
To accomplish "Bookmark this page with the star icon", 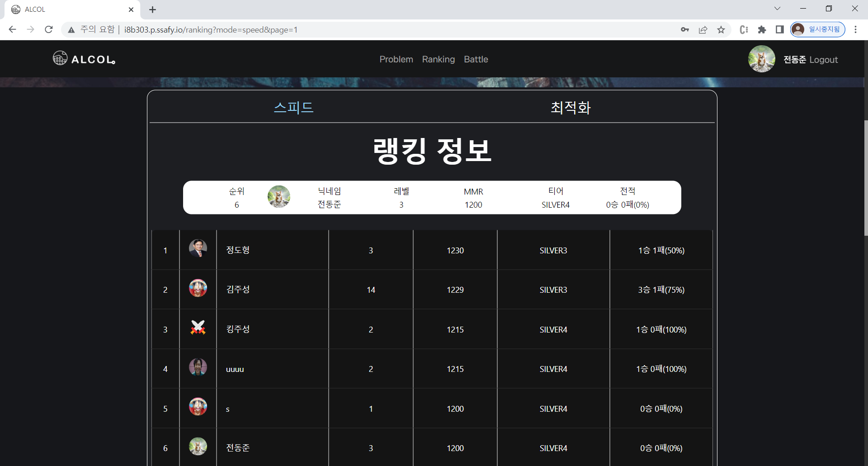I will pyautogui.click(x=721, y=29).
